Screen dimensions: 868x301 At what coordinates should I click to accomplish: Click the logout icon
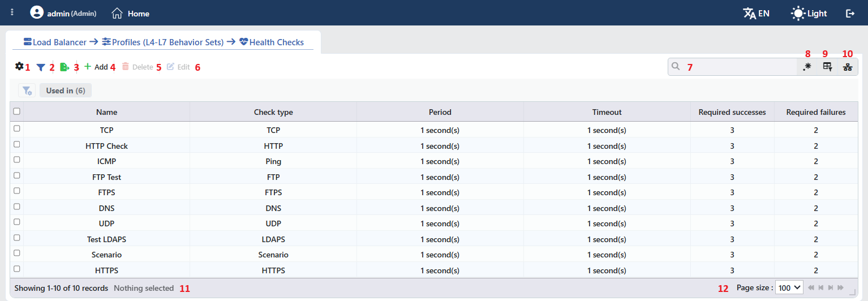pyautogui.click(x=850, y=14)
